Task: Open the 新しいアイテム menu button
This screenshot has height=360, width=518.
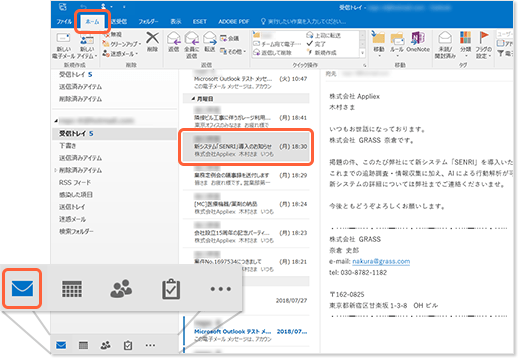Action: pyautogui.click(x=87, y=46)
